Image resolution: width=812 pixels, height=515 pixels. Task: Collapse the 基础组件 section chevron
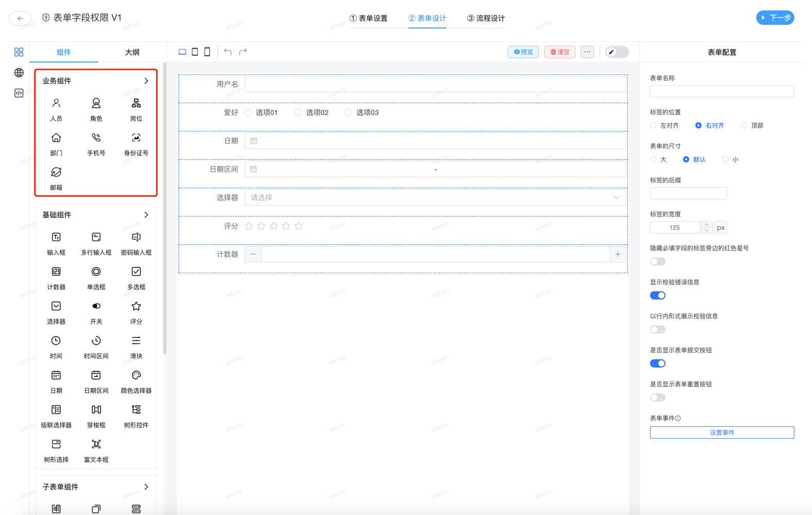[x=146, y=215]
